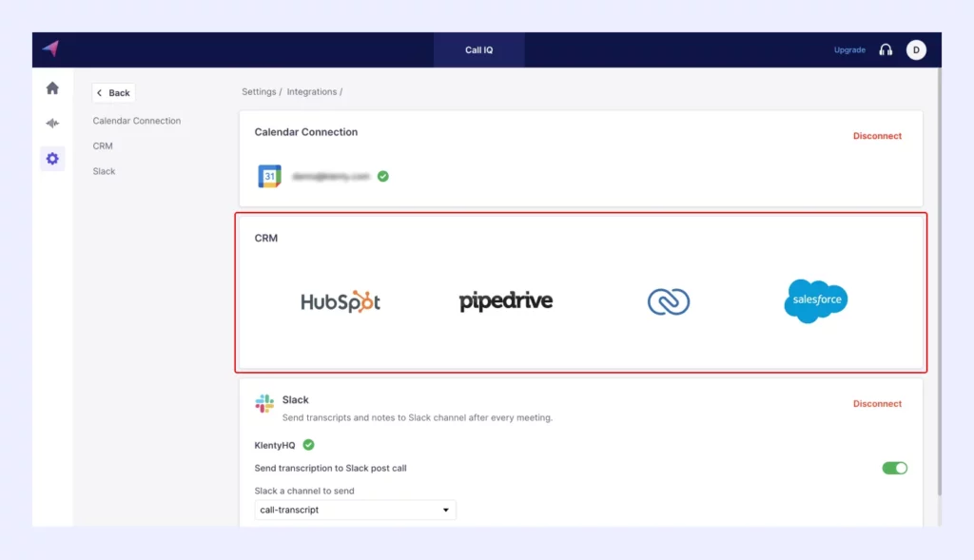Click the Slack logo icon
The image size is (974, 560).
tap(264, 403)
